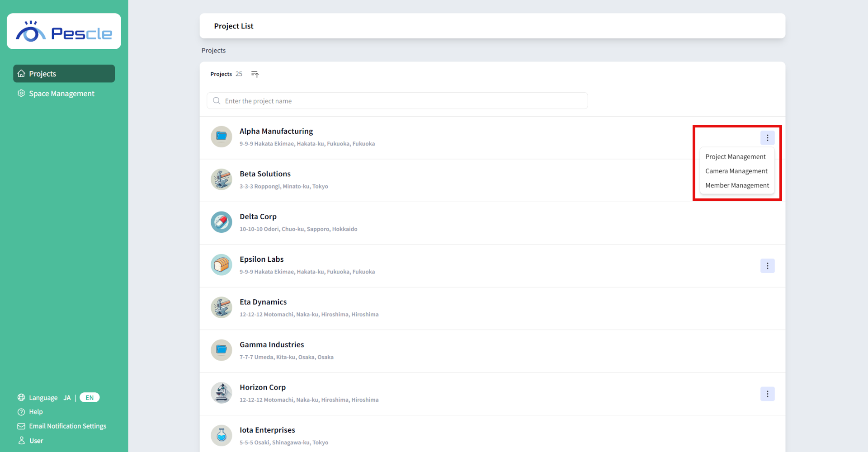
Task: Click the Beta Solutions microscope icon
Action: (221, 179)
